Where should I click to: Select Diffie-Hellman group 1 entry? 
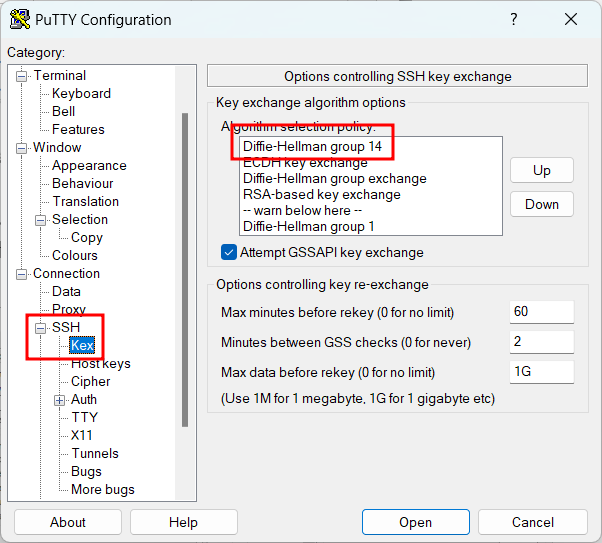point(370,227)
